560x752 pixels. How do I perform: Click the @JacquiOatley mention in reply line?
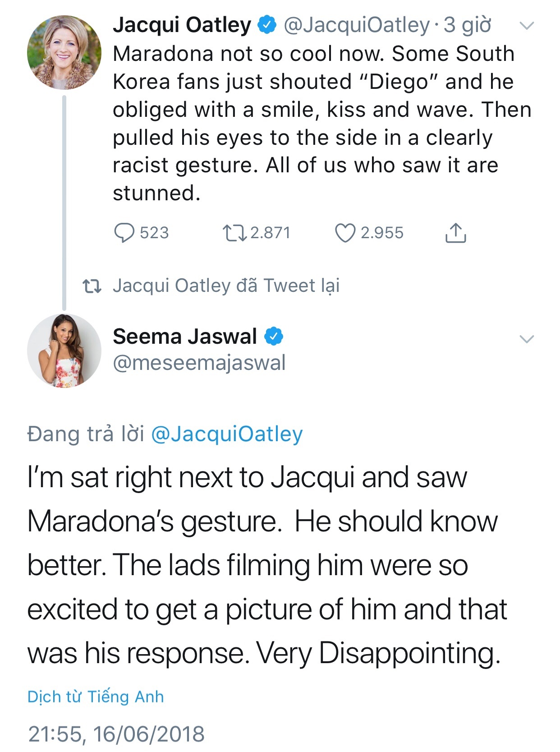coord(227,434)
